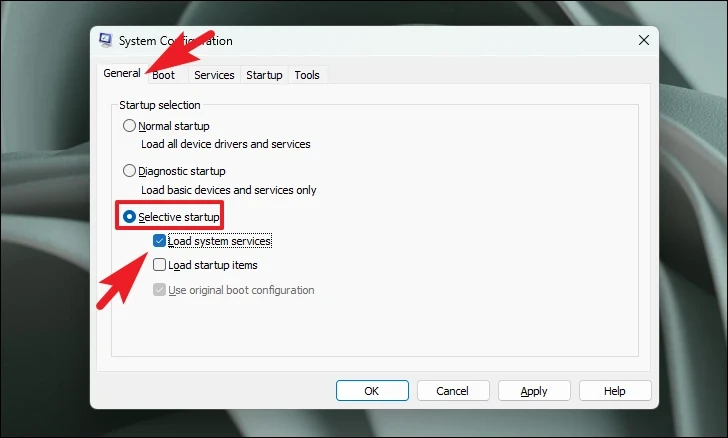Uncheck the Load system services checkbox
728x438 pixels.
coord(159,241)
